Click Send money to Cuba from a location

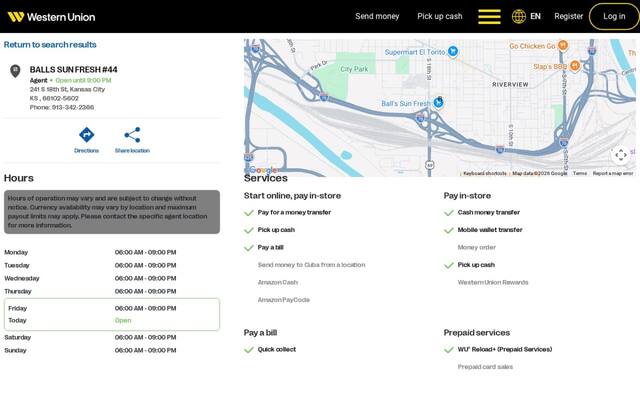(311, 265)
